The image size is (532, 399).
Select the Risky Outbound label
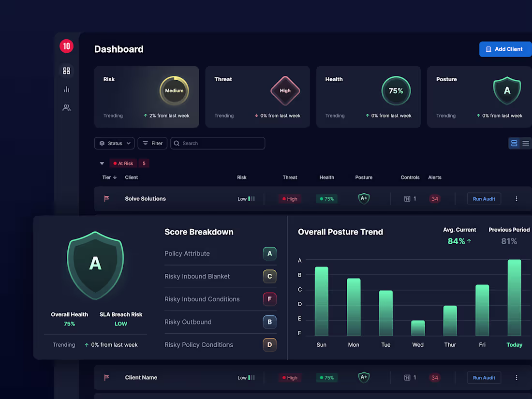tap(188, 322)
